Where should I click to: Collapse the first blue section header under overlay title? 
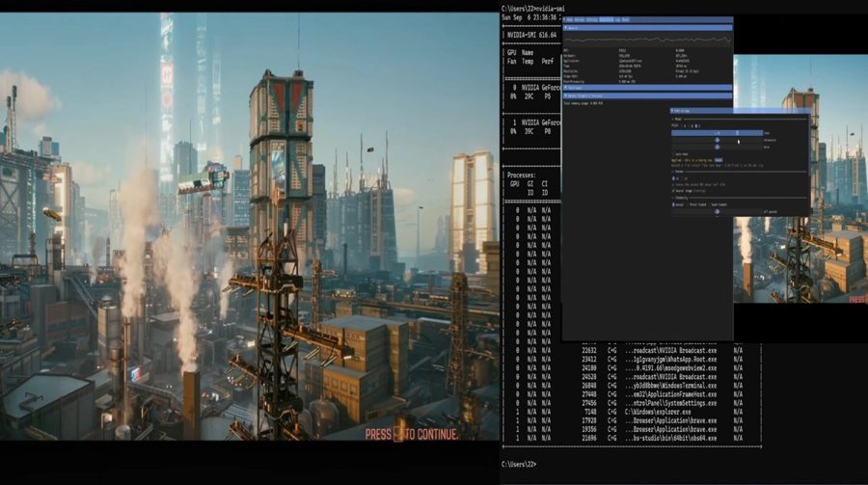648,28
